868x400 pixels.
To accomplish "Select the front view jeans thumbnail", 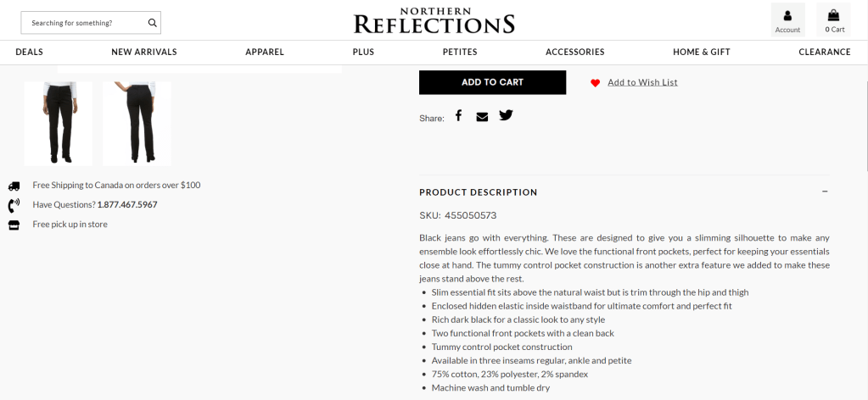I will (x=58, y=123).
